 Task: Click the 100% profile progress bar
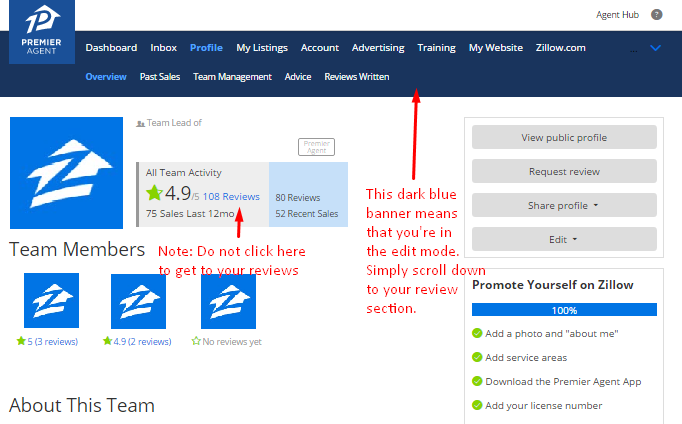[x=564, y=310]
